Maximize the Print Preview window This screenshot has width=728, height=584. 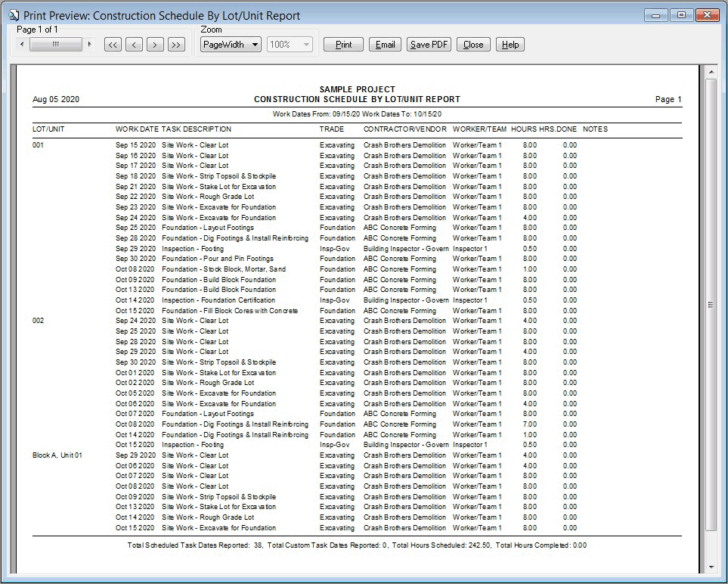tap(682, 15)
